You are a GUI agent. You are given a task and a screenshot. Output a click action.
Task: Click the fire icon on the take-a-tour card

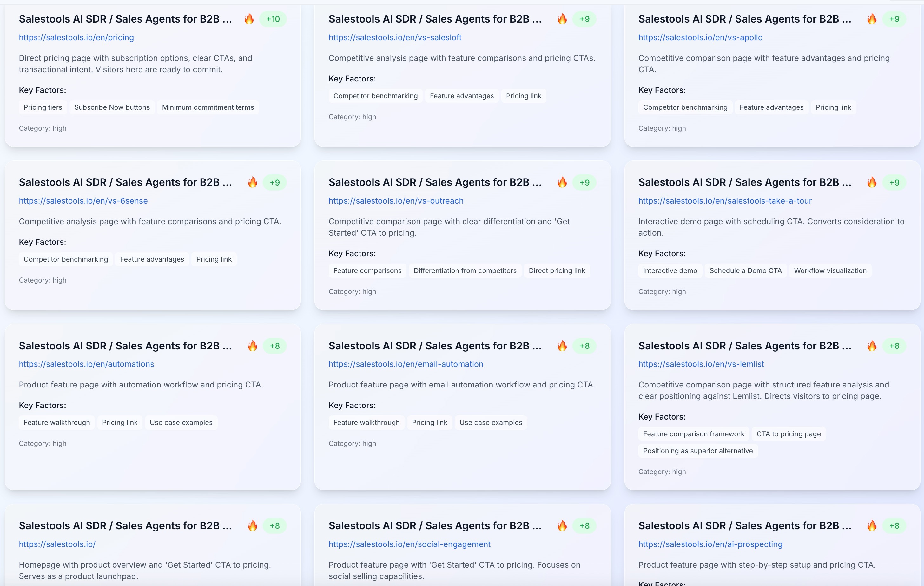[x=872, y=182]
